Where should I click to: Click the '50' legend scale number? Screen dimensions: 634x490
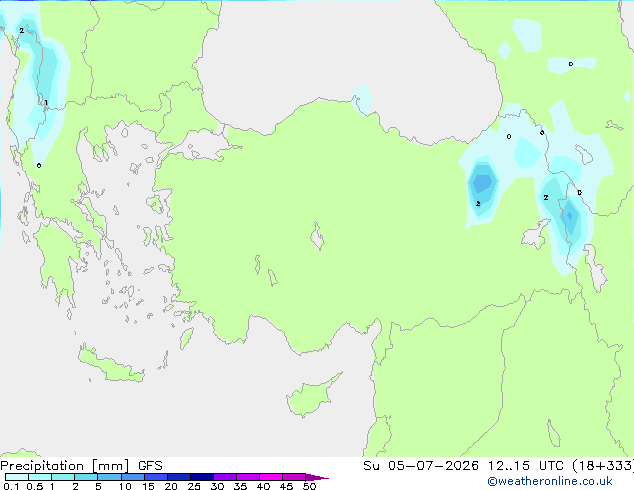pyautogui.click(x=309, y=486)
